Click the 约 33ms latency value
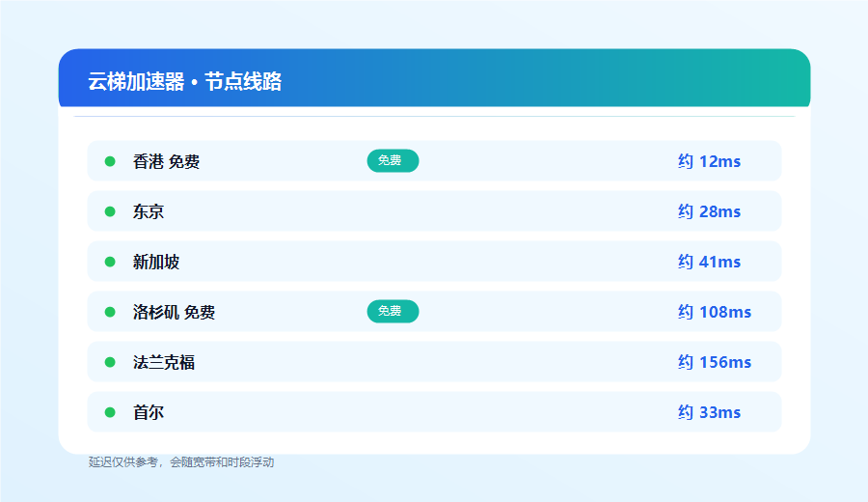 click(x=709, y=412)
